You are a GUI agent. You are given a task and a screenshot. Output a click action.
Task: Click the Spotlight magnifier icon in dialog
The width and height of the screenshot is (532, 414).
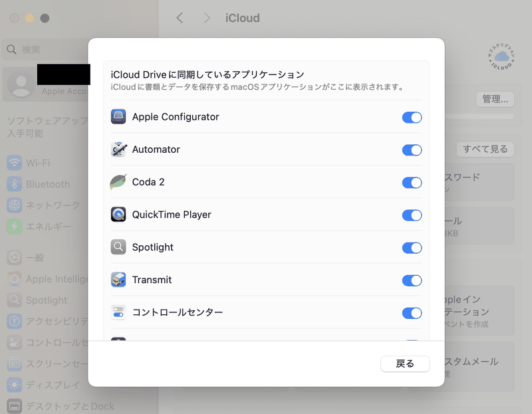[118, 247]
